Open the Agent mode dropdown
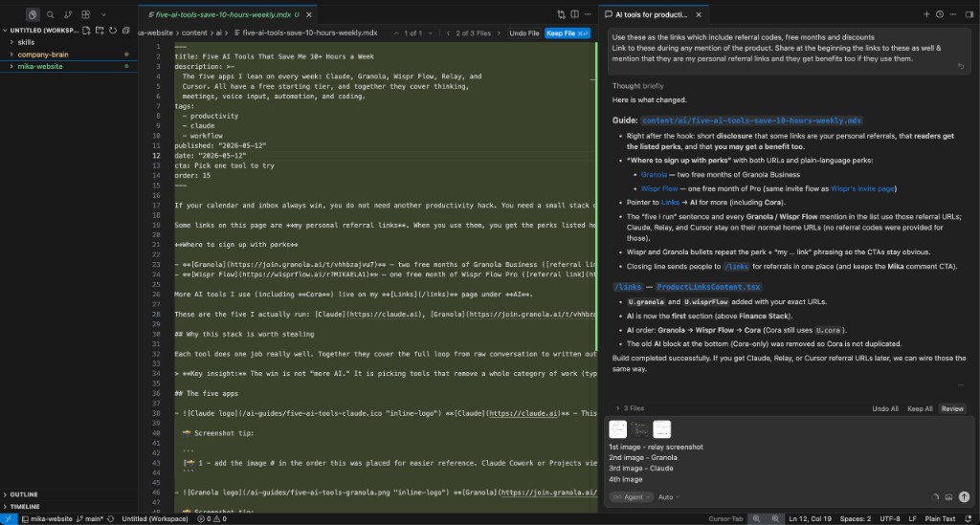Screen dimensions: 980x525 point(631,497)
